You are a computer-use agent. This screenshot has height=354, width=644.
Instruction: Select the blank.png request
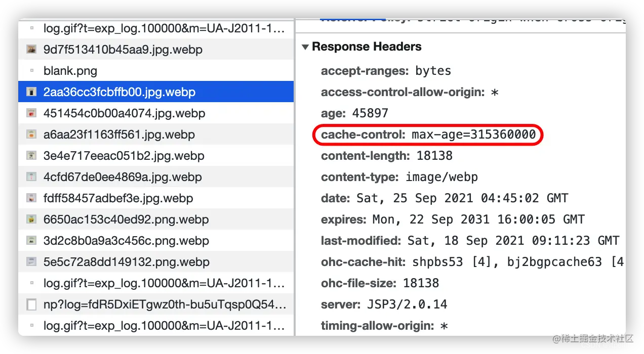tap(156, 71)
